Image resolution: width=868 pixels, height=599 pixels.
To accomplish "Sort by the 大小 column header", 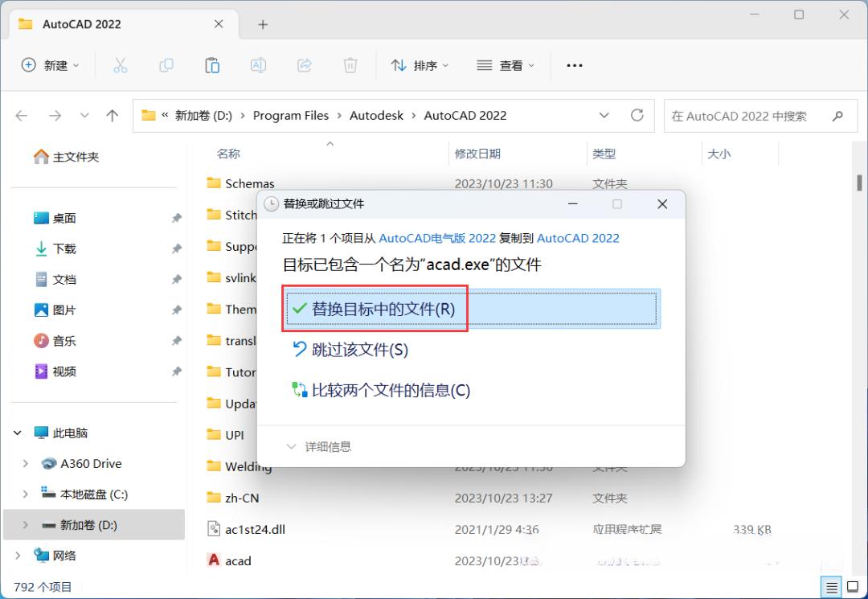I will pos(719,154).
